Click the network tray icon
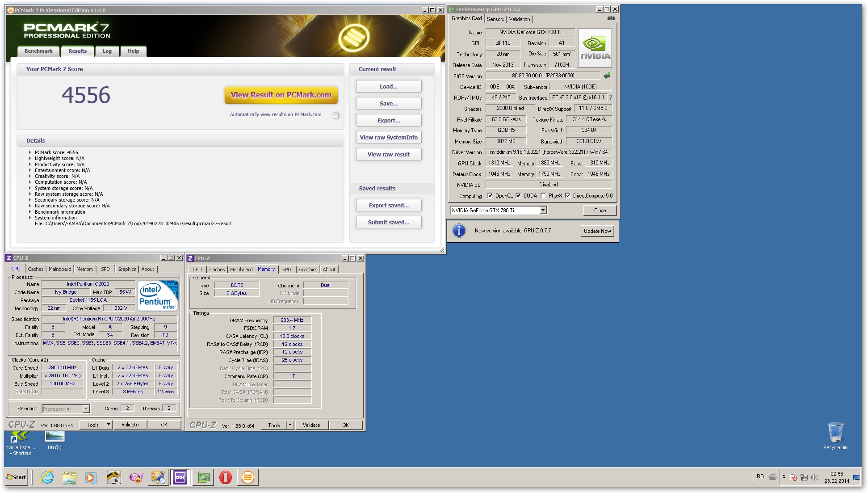 pyautogui.click(x=804, y=477)
